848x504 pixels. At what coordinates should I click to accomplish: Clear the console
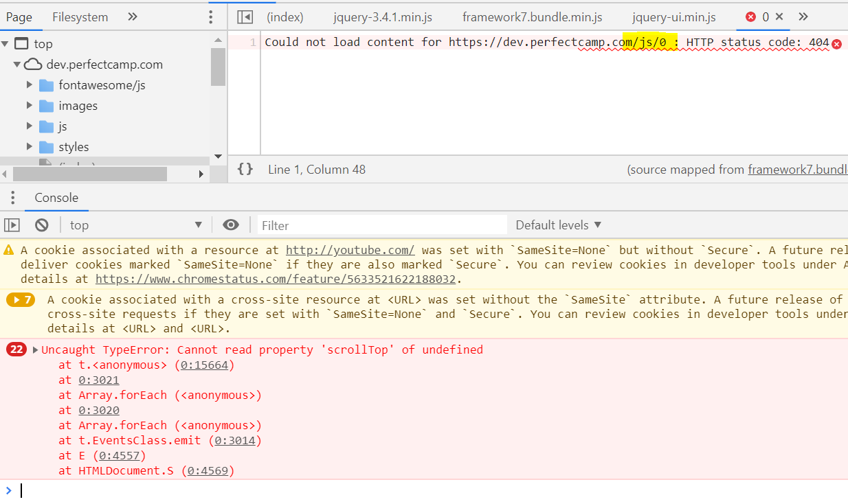coord(42,225)
